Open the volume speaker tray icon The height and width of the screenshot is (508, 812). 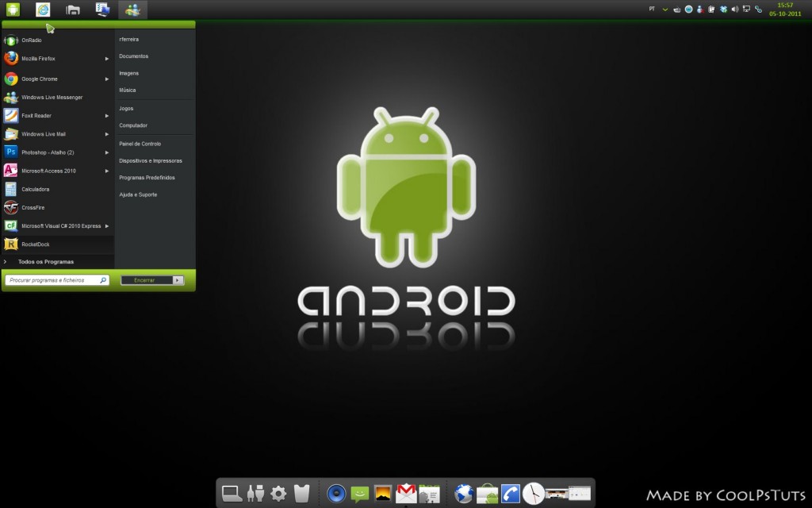pos(735,10)
